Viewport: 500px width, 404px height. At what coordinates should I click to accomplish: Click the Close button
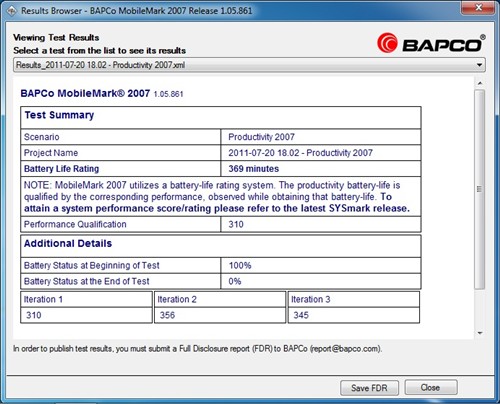pos(431,387)
